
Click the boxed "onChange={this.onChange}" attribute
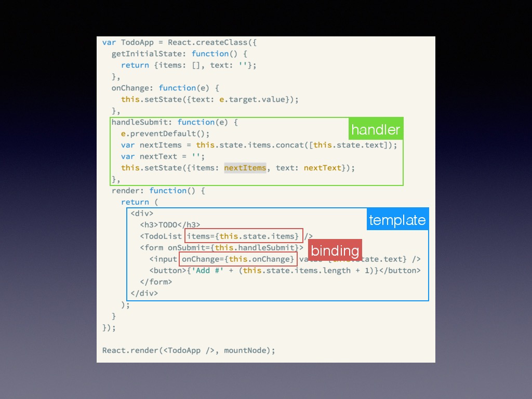[x=238, y=259]
